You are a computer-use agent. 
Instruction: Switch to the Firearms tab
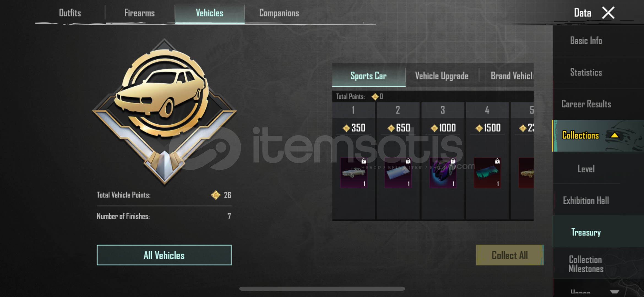point(139,13)
